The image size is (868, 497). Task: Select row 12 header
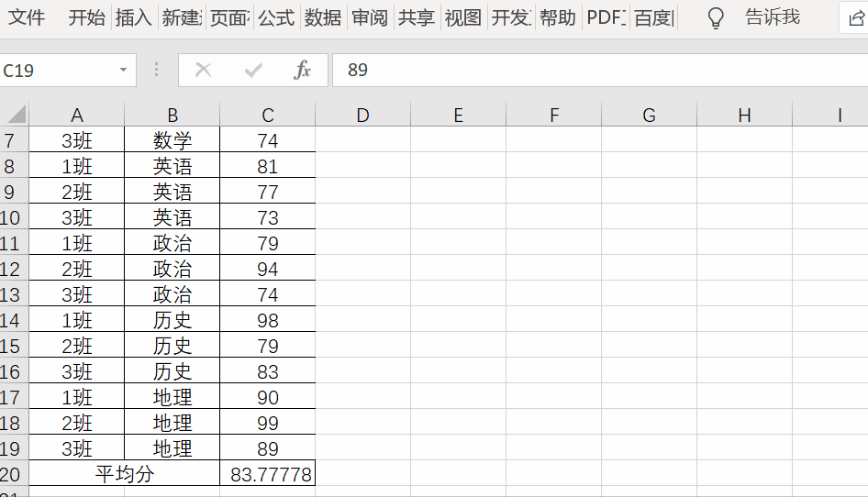pos(14,269)
